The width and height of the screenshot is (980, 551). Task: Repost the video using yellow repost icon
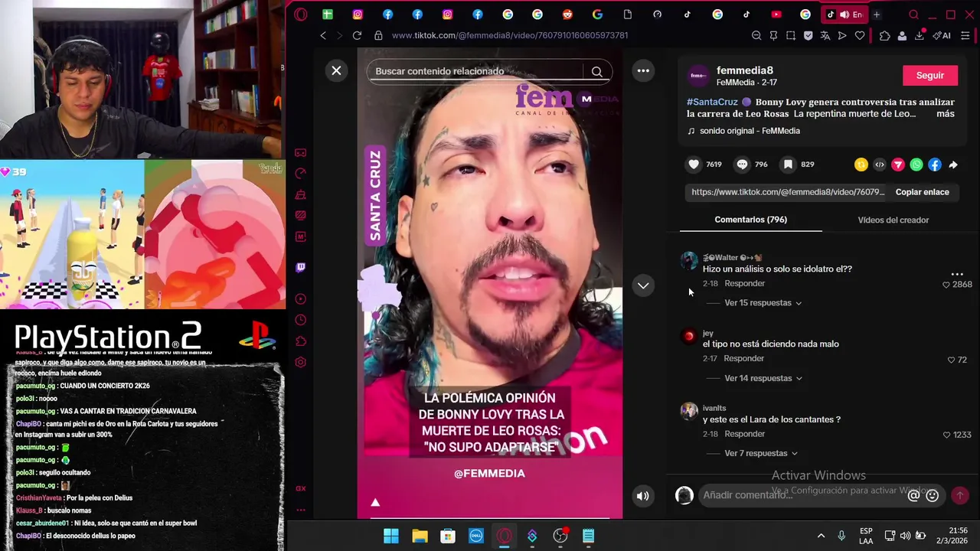[x=861, y=165]
